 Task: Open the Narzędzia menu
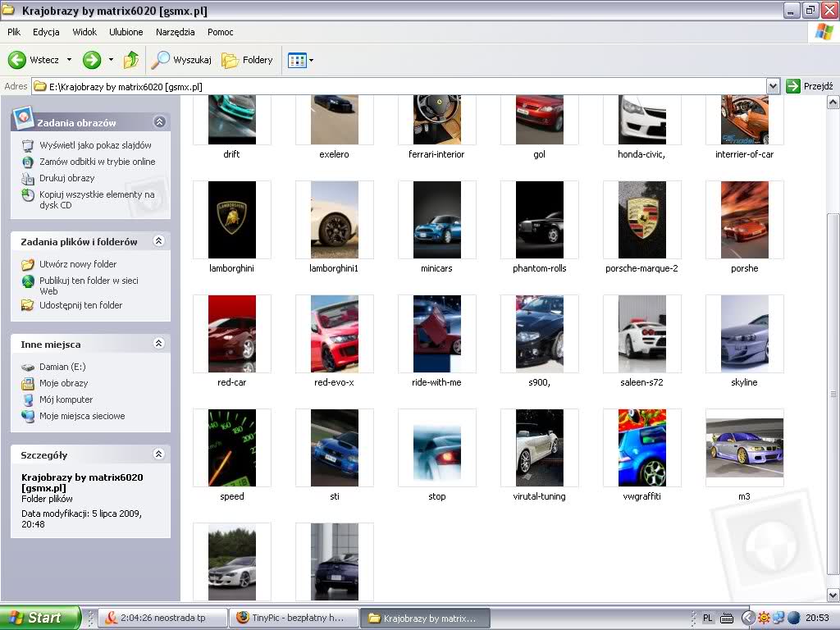click(x=175, y=32)
